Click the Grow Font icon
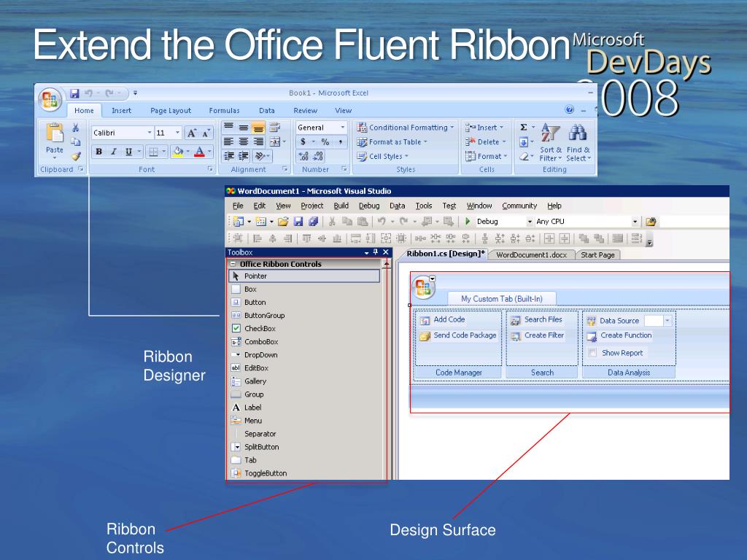 192,133
